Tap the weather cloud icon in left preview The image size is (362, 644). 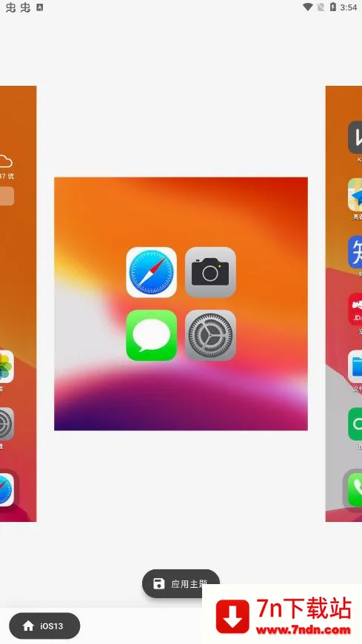click(6, 161)
